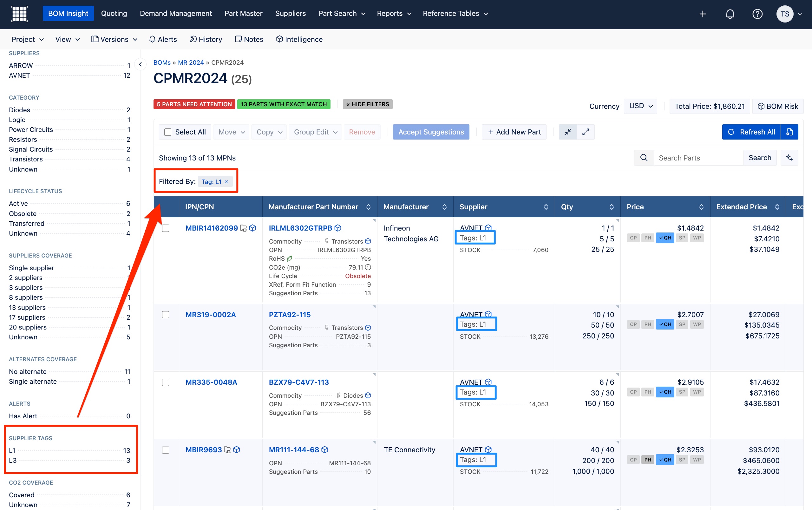Click the export file icon beside Refresh All
This screenshot has width=812, height=510.
tap(789, 132)
